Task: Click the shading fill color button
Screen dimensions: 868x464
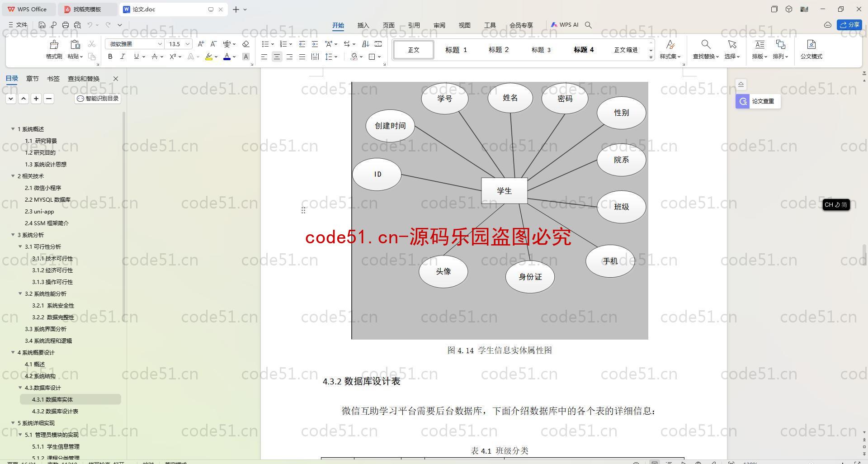Action: click(354, 57)
